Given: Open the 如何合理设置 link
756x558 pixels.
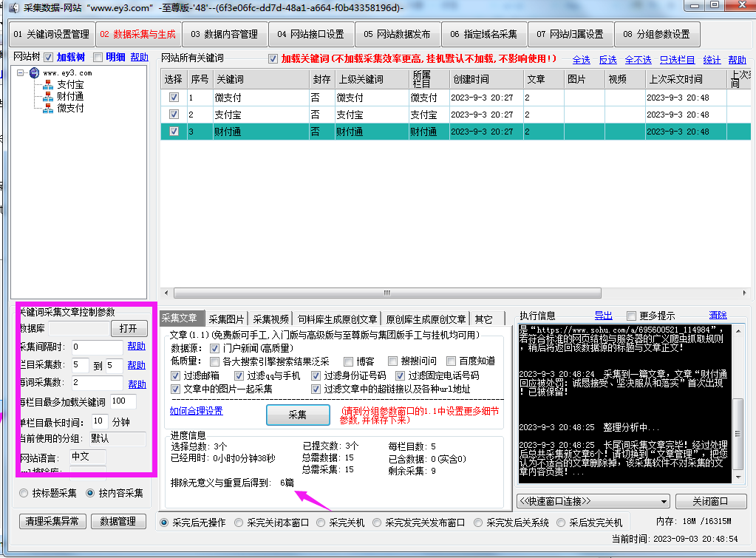Looking at the screenshot, I should (197, 411).
